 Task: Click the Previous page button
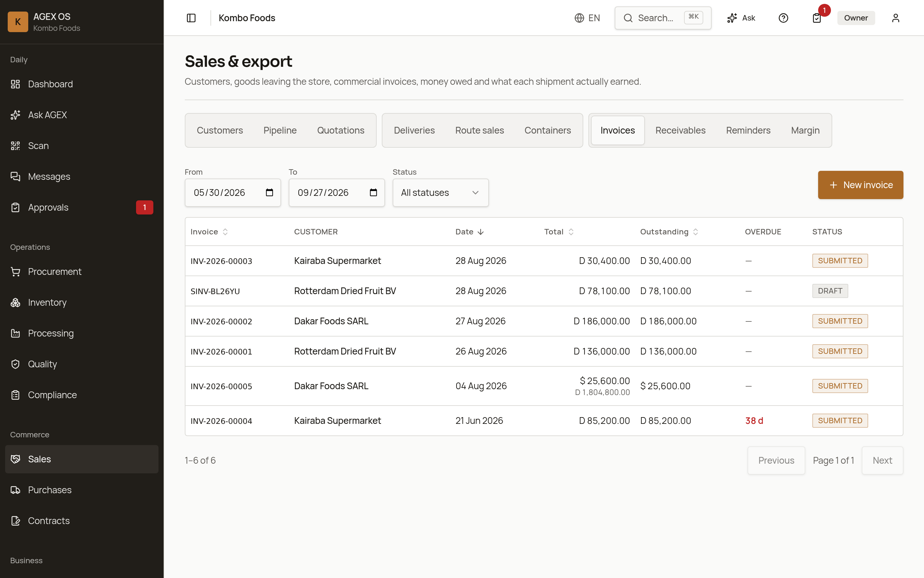(x=776, y=460)
